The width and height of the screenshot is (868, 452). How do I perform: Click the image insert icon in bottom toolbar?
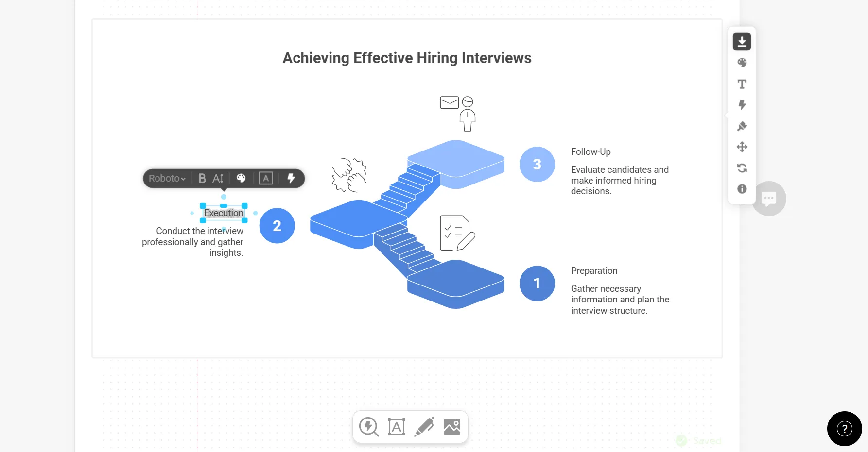click(452, 427)
